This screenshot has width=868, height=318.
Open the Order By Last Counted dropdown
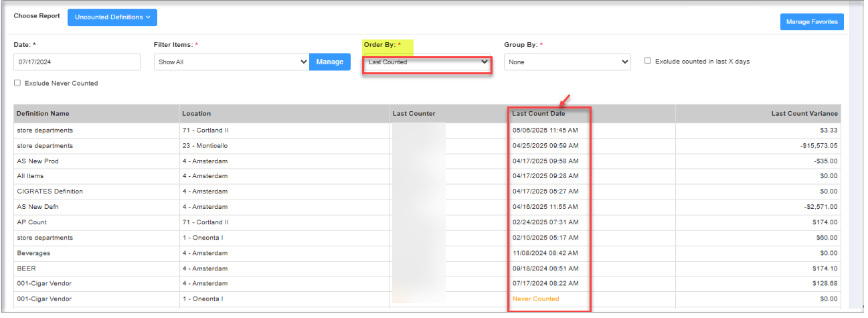pyautogui.click(x=428, y=62)
